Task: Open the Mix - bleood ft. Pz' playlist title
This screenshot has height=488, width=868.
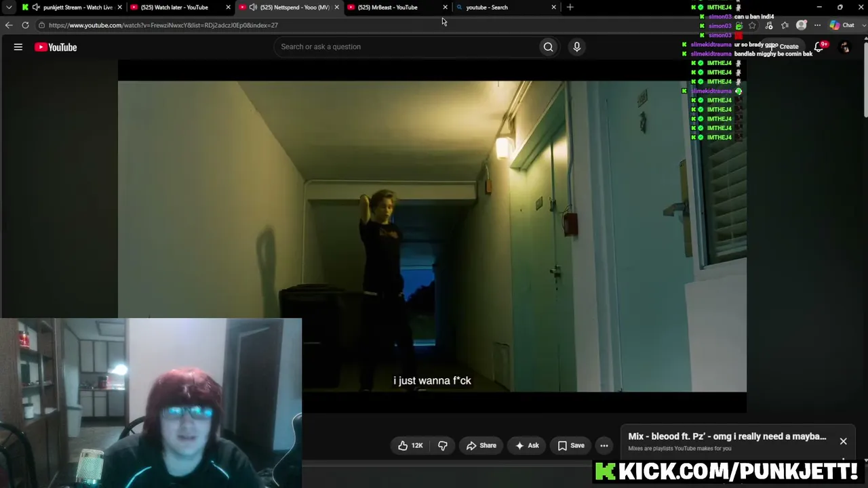Action: [x=727, y=436]
